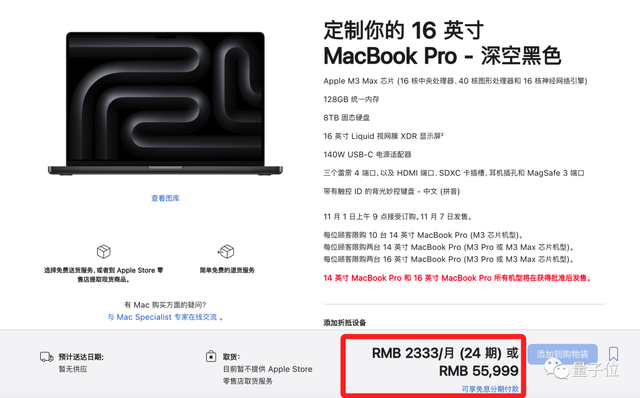Click the free shipping box icon
Viewport: 640px width, 398px height.
click(x=104, y=251)
